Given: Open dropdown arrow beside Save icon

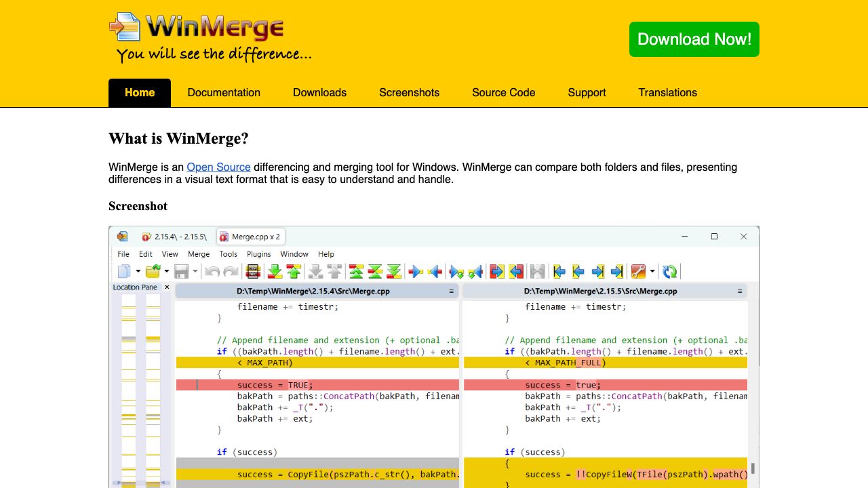Looking at the screenshot, I should pyautogui.click(x=195, y=272).
